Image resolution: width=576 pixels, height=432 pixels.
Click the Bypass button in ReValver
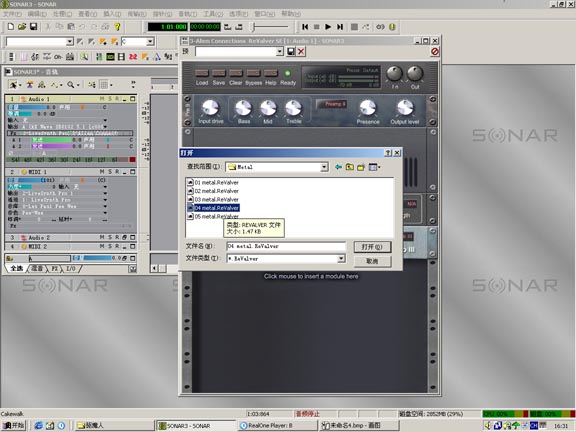tap(253, 73)
